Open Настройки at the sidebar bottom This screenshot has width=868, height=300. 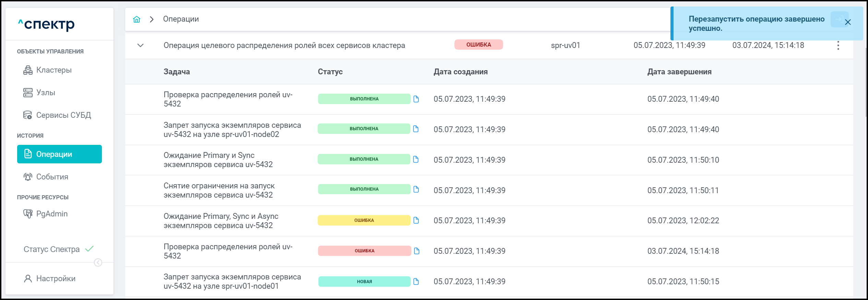click(56, 279)
